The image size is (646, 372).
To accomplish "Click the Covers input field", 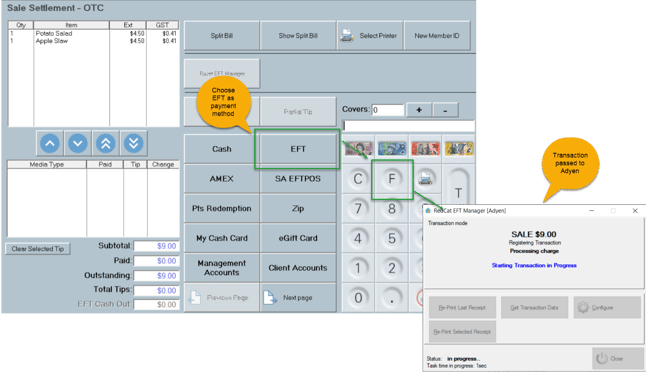I will (x=388, y=110).
